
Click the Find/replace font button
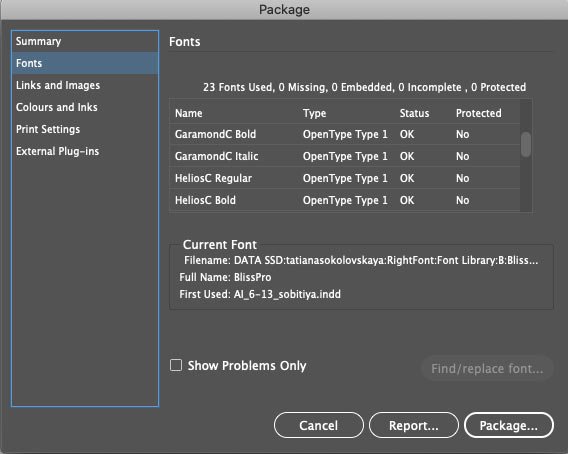click(x=487, y=368)
